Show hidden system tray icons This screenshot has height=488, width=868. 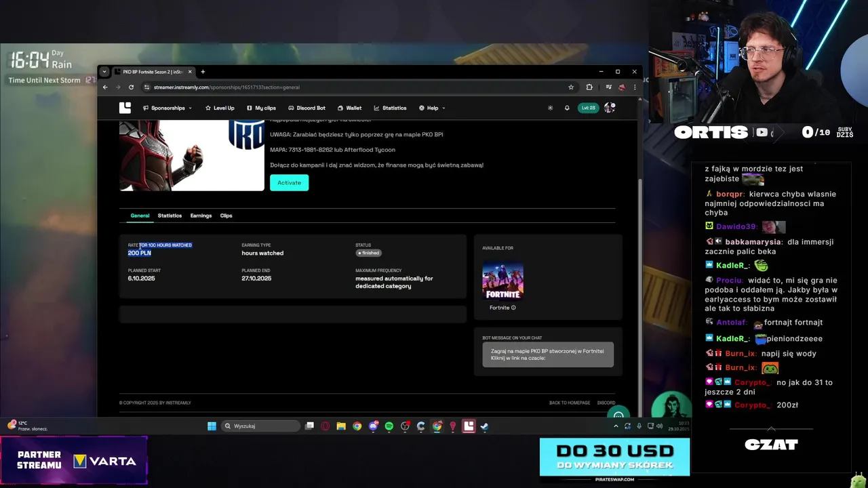tap(616, 426)
